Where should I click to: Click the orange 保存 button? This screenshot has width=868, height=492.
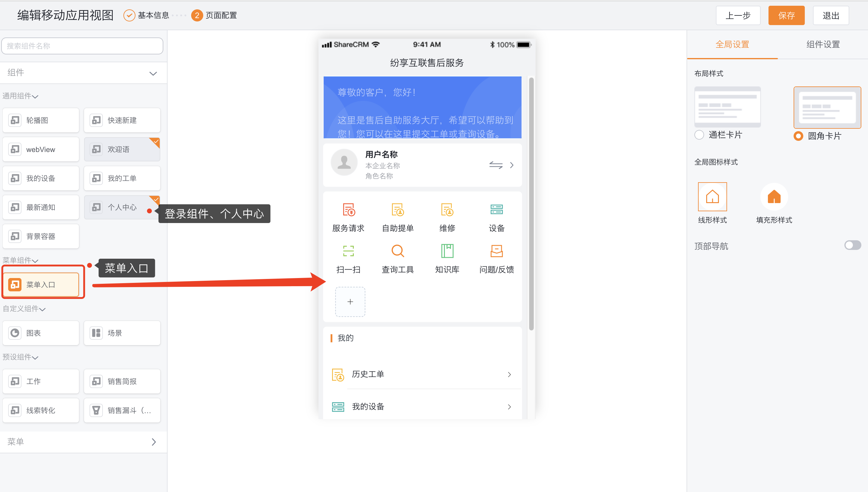[x=786, y=15]
